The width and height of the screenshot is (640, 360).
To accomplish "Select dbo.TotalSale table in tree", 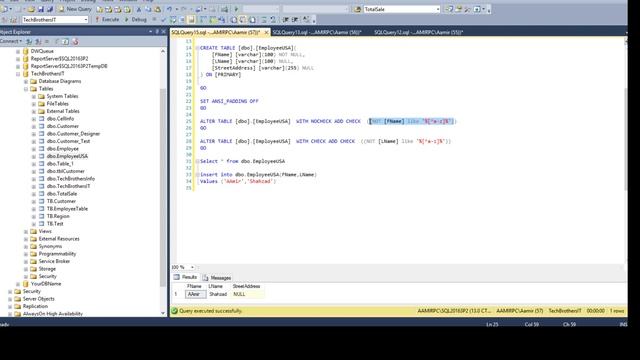I will pyautogui.click(x=62, y=194).
